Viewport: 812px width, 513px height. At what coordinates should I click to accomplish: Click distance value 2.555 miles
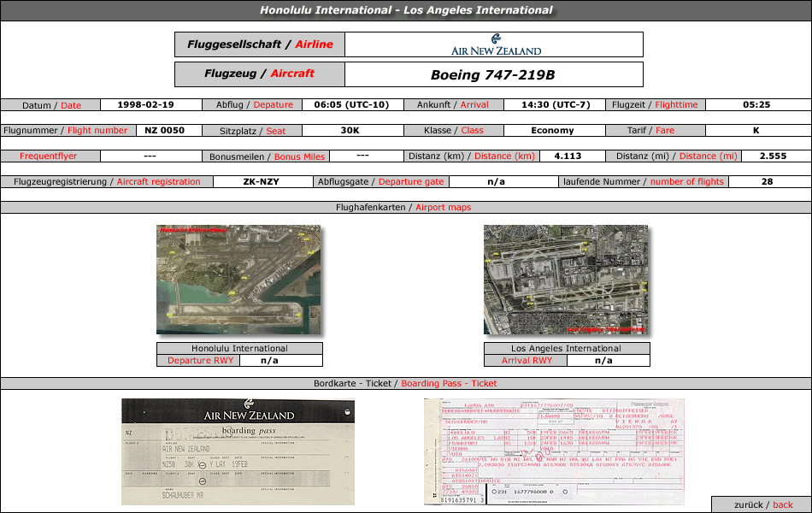point(774,156)
